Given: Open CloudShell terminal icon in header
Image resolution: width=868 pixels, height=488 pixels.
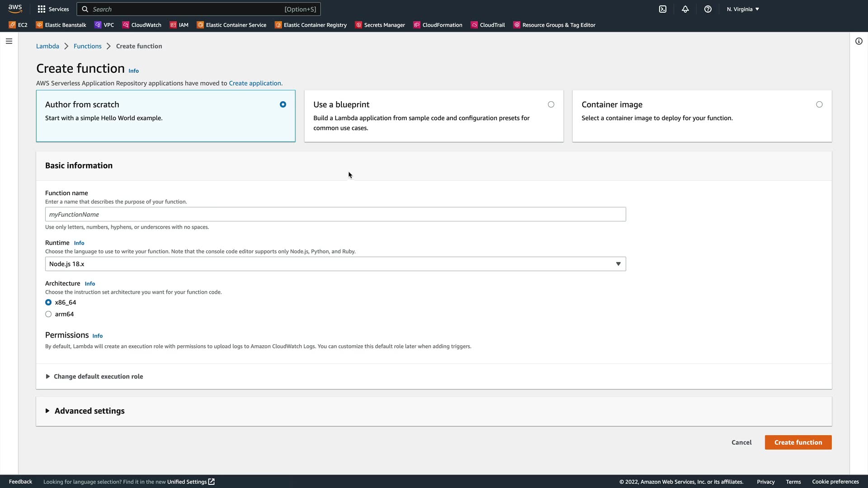Looking at the screenshot, I should pyautogui.click(x=662, y=9).
